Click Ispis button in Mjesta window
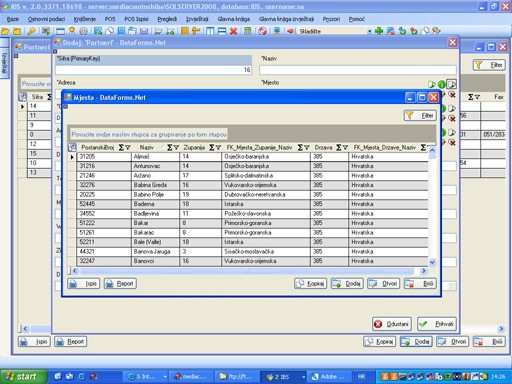The image size is (512, 384). [x=83, y=284]
